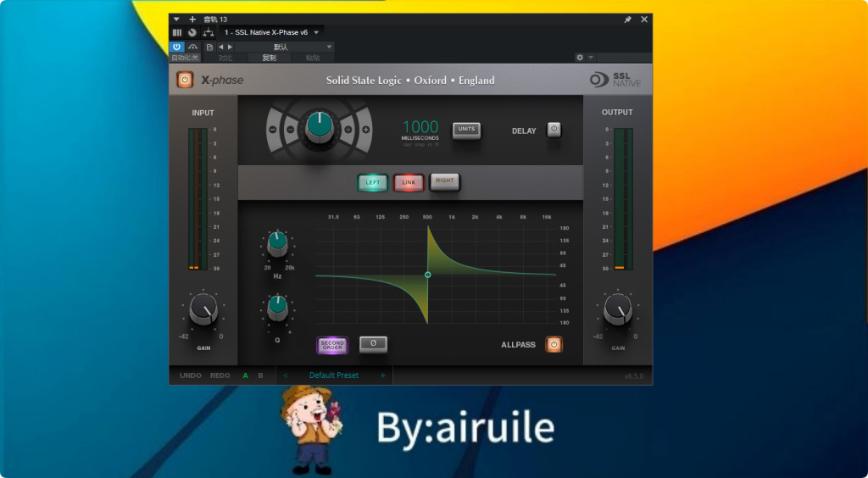Go to next host preset arrow

tap(231, 47)
